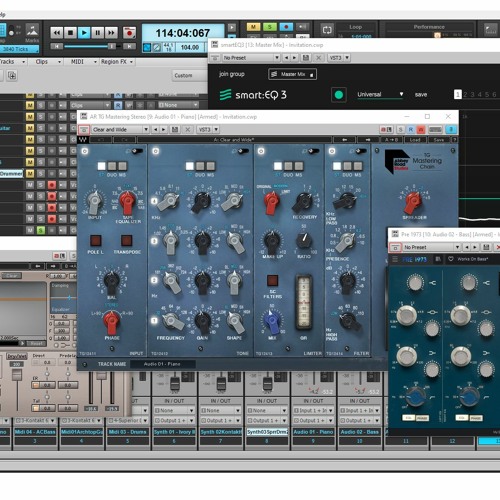This screenshot has height=500, width=500.
Task: Click the Fast Forward transport button
Action: click(111, 33)
